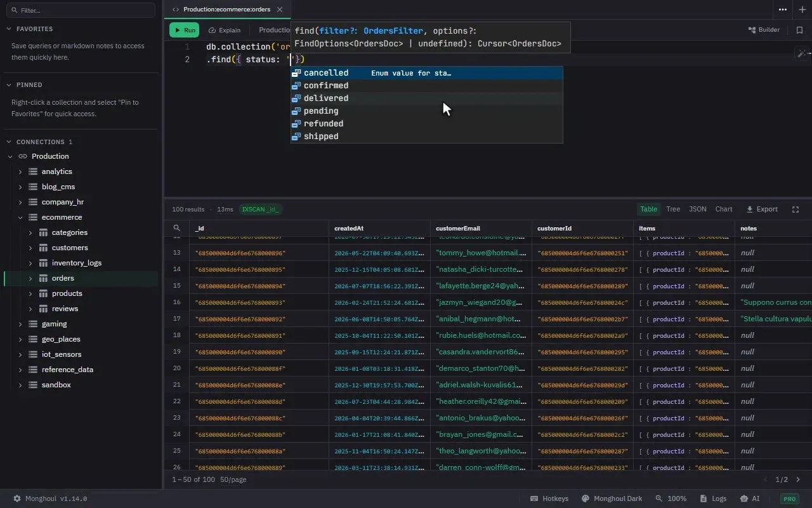812x508 pixels.
Task: Choose the 'shipped' autocomplete suggestion
Action: click(x=427, y=137)
